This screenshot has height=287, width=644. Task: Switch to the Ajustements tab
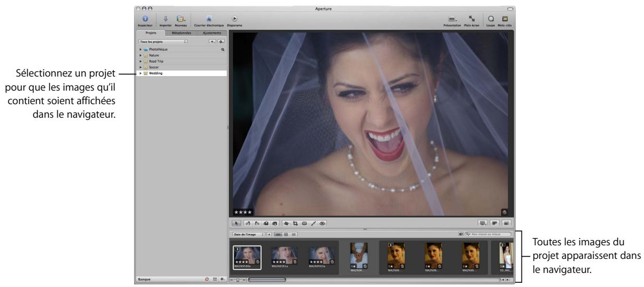pos(211,33)
